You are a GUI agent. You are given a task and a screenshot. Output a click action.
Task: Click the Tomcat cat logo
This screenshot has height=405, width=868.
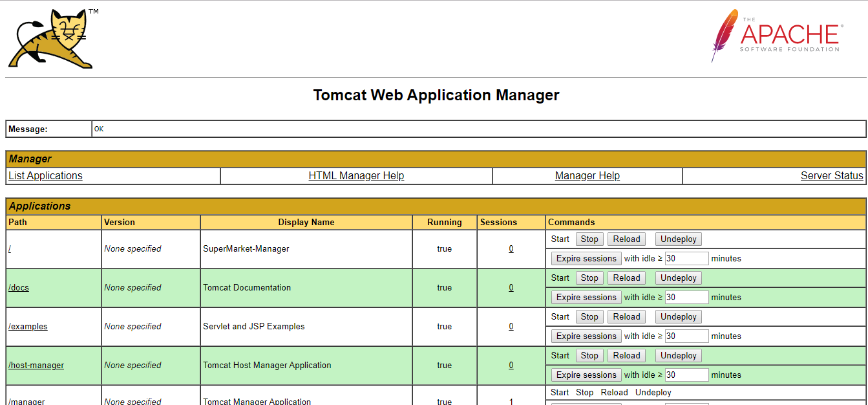[50, 39]
